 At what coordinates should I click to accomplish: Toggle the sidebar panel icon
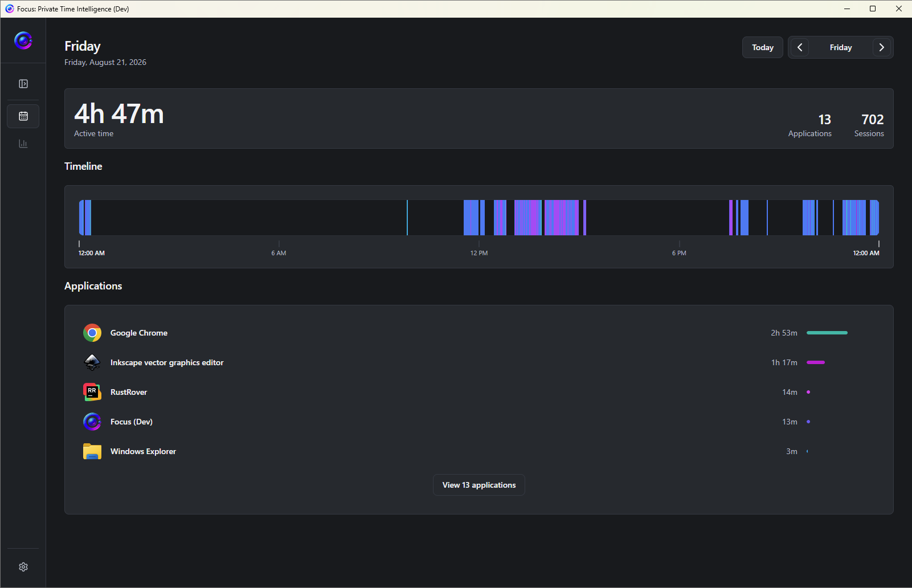coord(23,84)
